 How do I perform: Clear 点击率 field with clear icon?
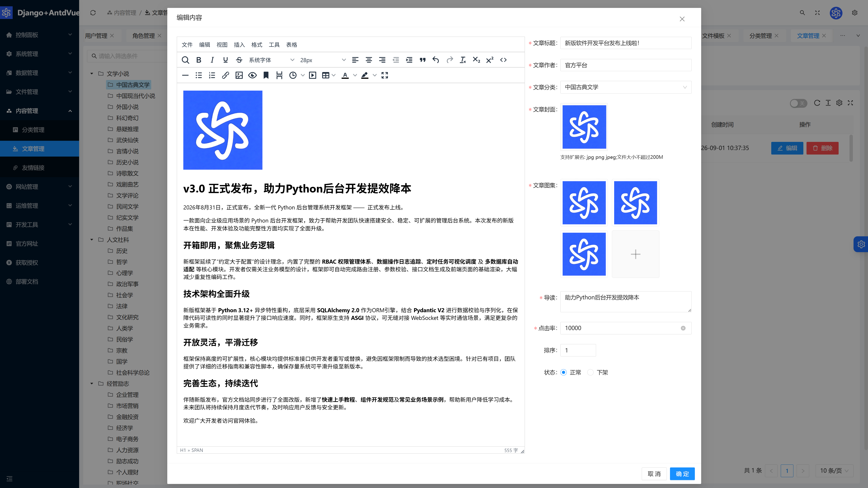point(683,328)
